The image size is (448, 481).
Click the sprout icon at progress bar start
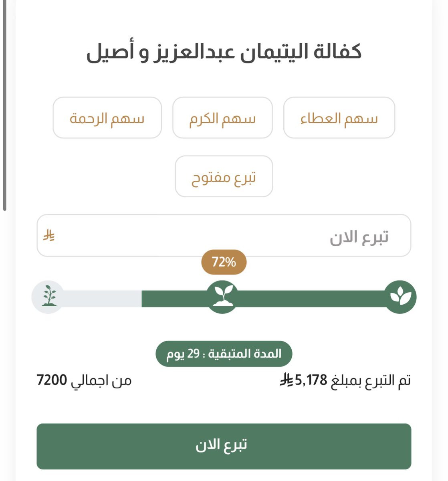[48, 297]
